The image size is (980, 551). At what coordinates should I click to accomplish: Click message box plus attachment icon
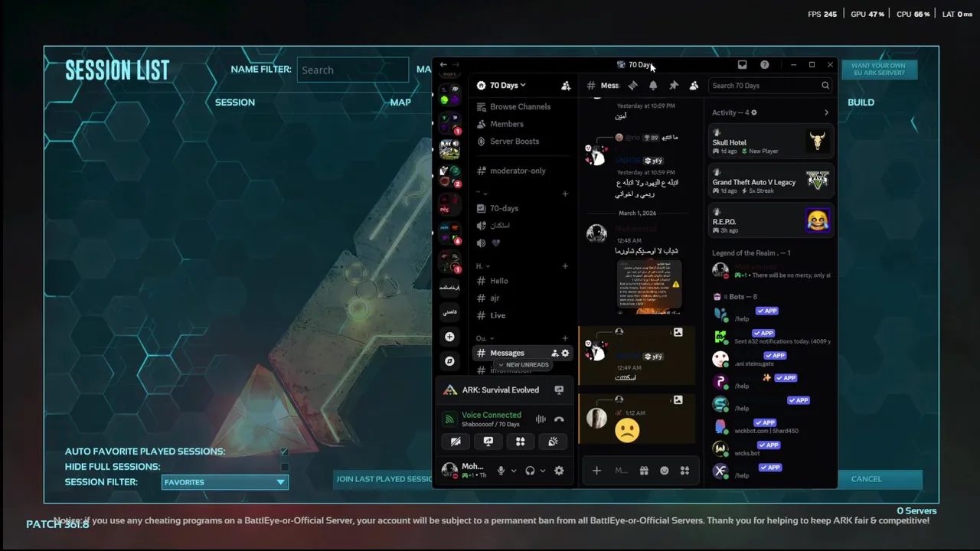point(596,471)
